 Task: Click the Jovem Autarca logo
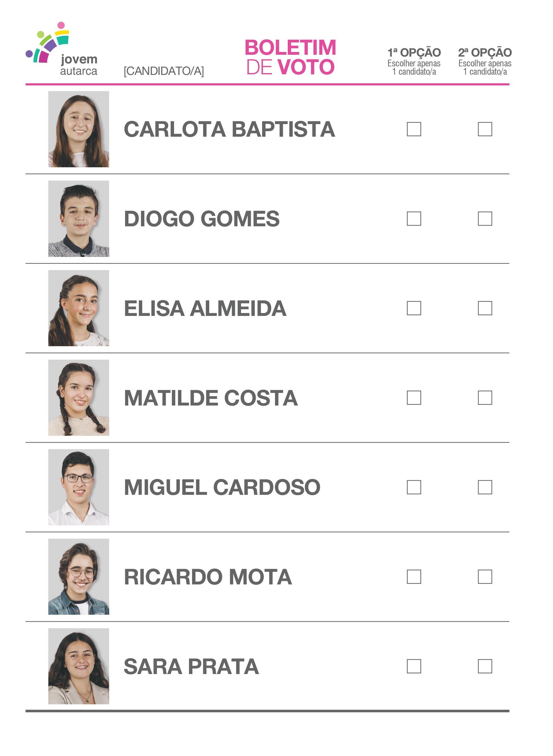coord(61,50)
